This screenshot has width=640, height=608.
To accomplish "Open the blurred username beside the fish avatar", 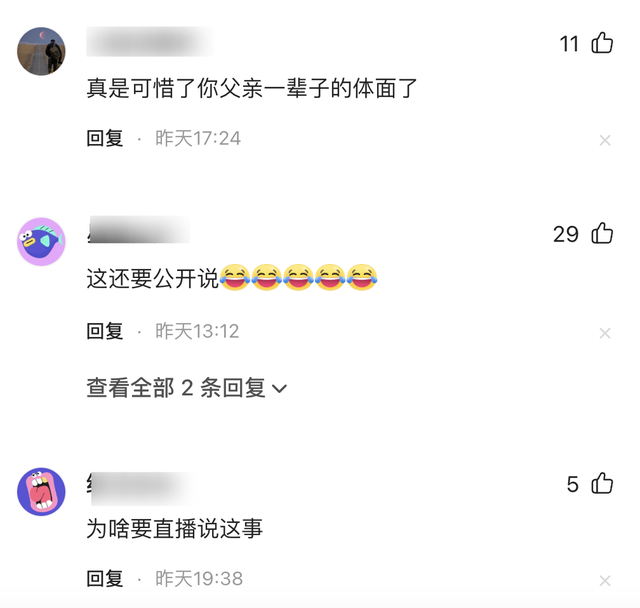I will click(139, 230).
